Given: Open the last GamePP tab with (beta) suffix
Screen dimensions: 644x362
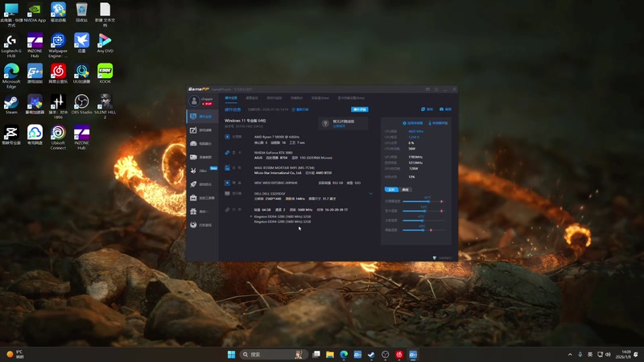Looking at the screenshot, I should pos(351,98).
